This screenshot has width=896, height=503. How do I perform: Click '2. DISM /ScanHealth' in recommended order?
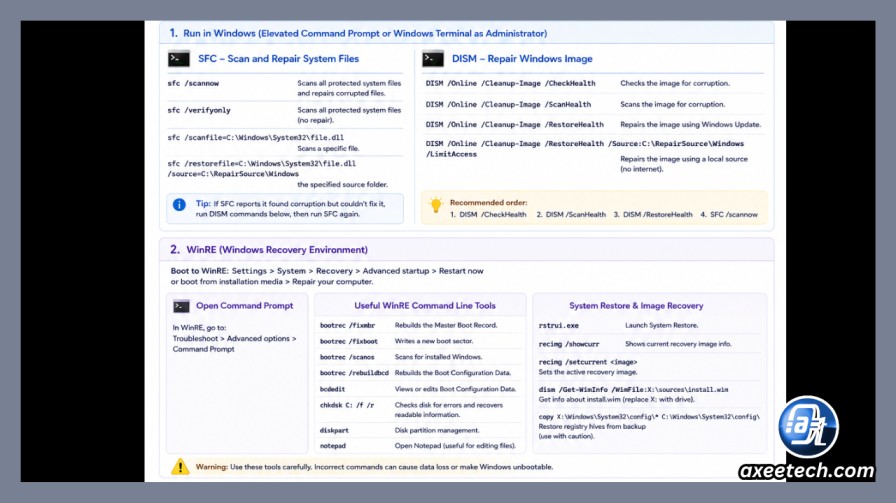point(571,215)
